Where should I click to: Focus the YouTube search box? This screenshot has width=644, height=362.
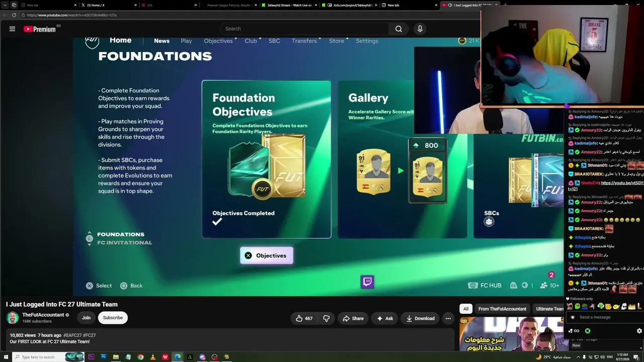pyautogui.click(x=304, y=29)
